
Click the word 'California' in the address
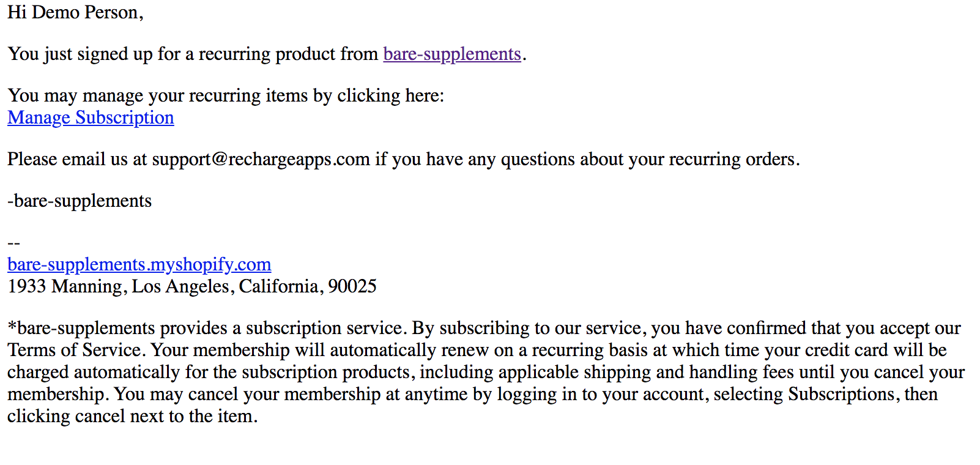278,287
